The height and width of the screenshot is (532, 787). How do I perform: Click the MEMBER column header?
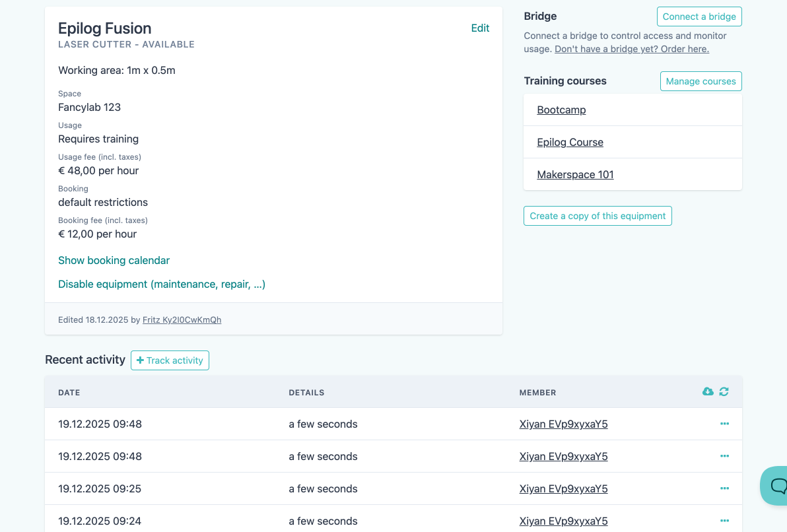click(x=537, y=393)
